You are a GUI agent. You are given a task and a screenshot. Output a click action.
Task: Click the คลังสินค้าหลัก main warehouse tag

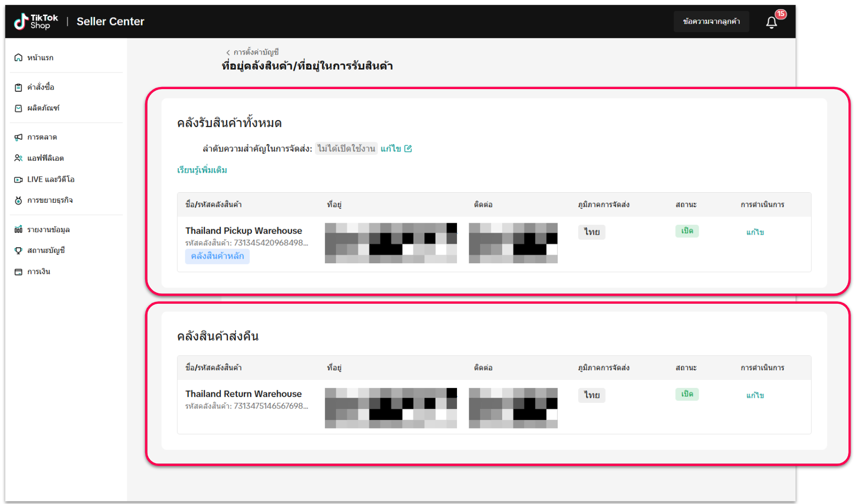pos(217,256)
